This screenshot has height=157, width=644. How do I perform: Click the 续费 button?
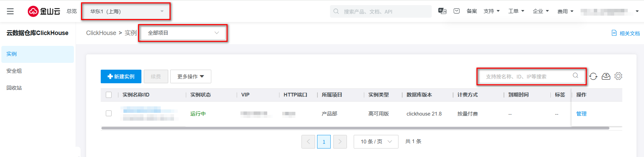click(156, 76)
